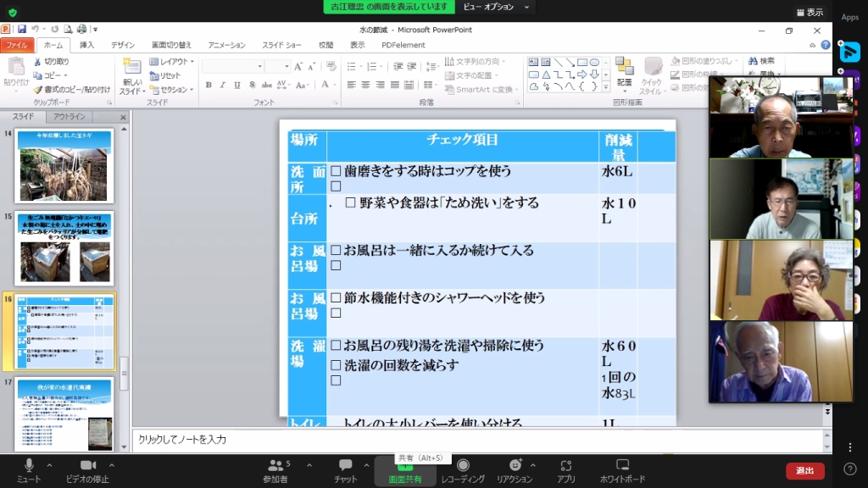The image size is (868, 488).
Task: Select the rectangle shape in shapes gallery
Action: (582, 62)
